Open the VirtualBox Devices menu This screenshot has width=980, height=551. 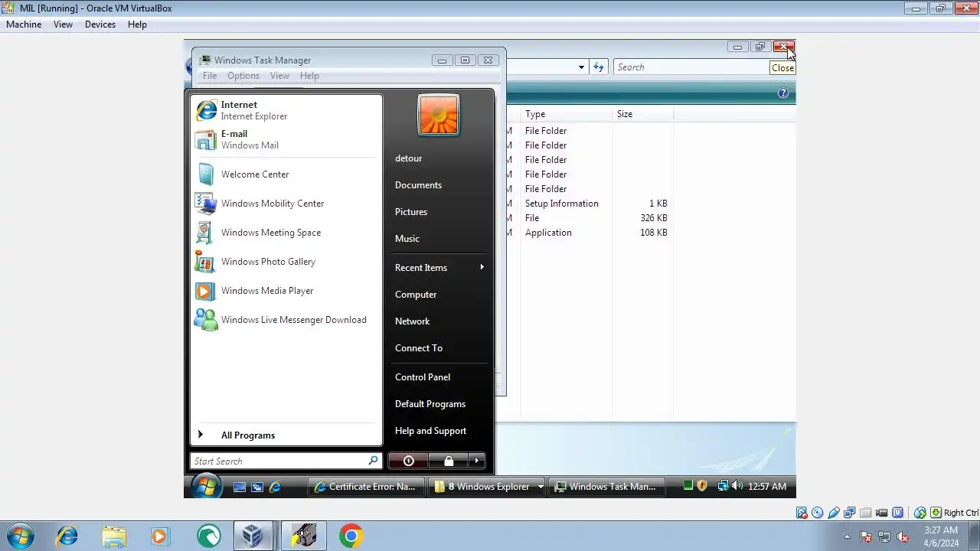[100, 24]
